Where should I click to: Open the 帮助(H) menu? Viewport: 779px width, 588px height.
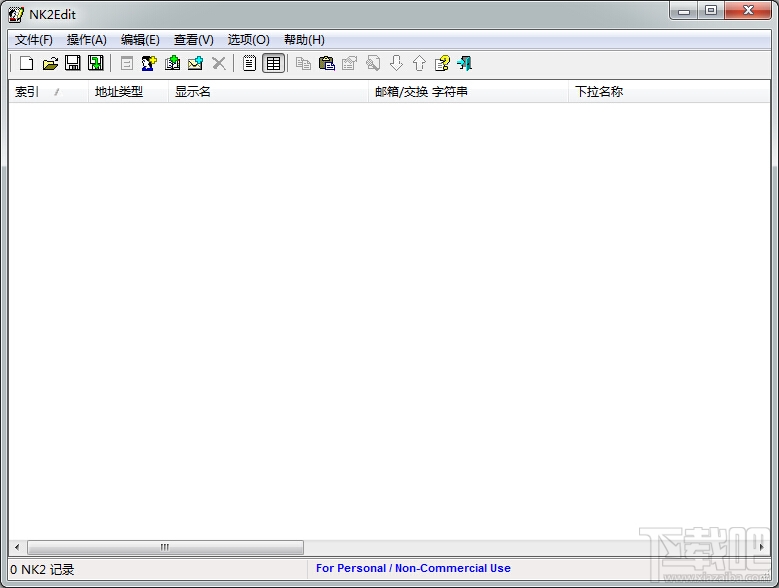304,40
